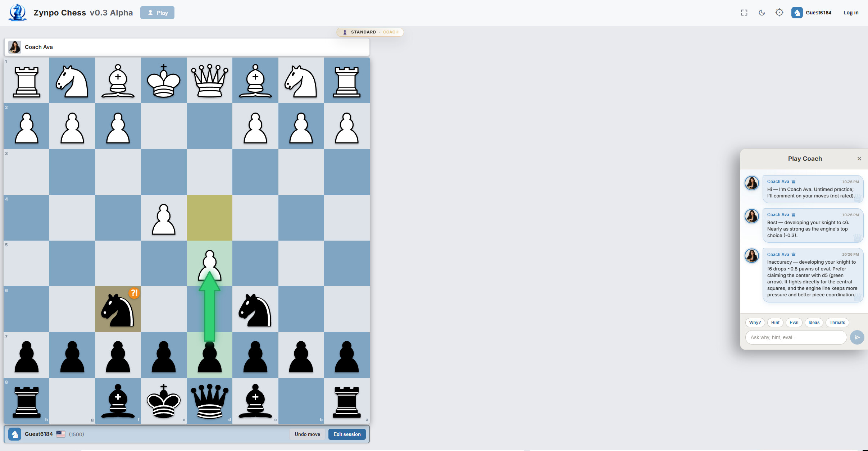This screenshot has height=451, width=868.
Task: Enter fullscreen mode with the expand icon
Action: click(x=744, y=13)
